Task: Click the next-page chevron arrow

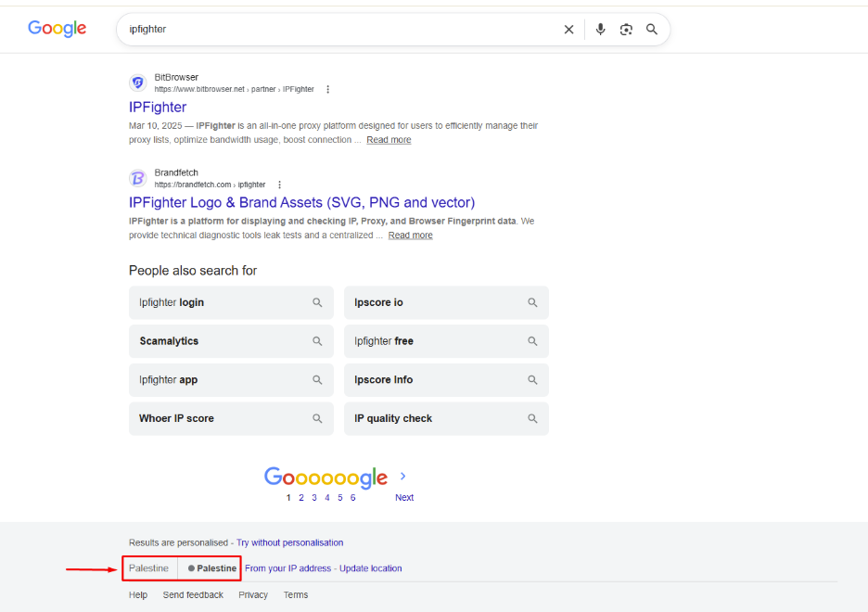Action: 403,476
